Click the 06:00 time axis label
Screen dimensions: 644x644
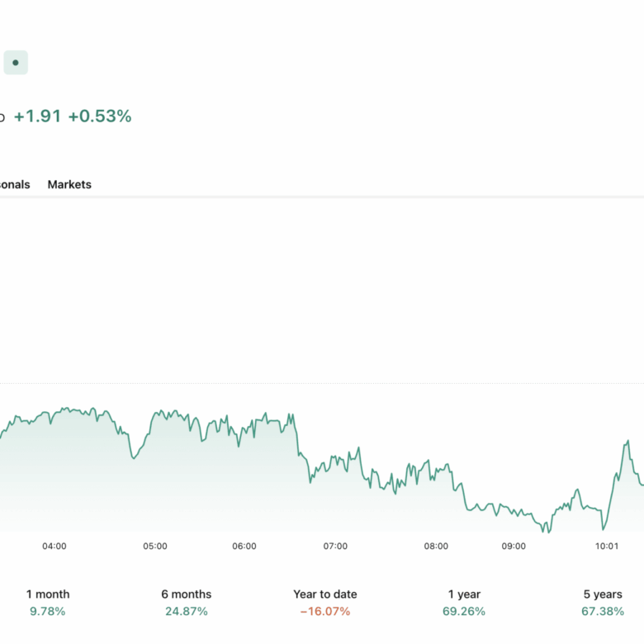(x=244, y=546)
